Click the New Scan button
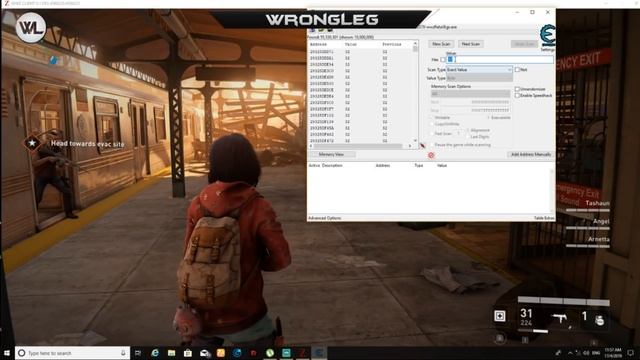640x360 pixels. pyautogui.click(x=441, y=44)
